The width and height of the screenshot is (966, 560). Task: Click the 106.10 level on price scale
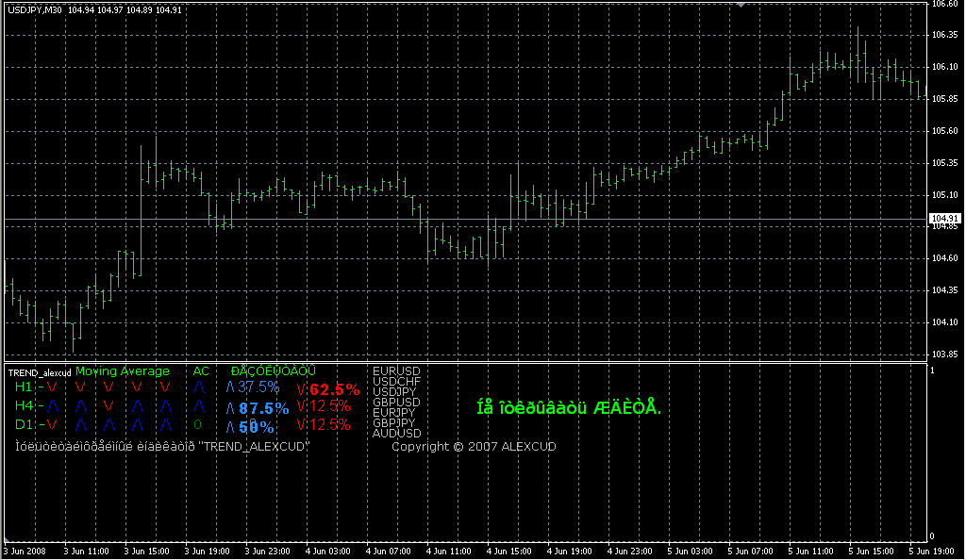944,66
